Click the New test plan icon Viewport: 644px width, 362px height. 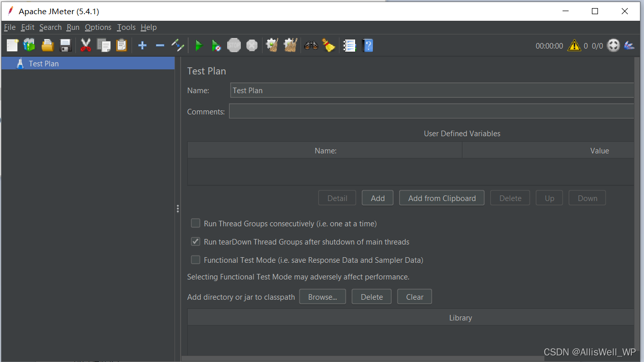click(12, 46)
